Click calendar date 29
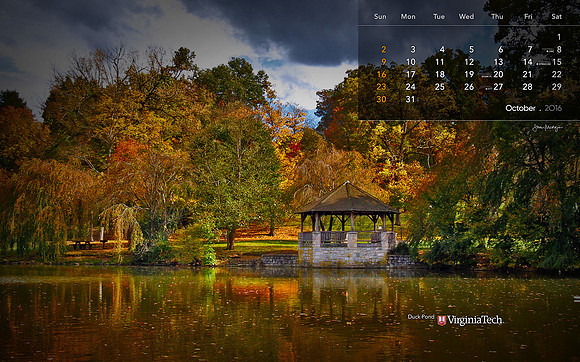The height and width of the screenshot is (362, 580). coord(557,87)
